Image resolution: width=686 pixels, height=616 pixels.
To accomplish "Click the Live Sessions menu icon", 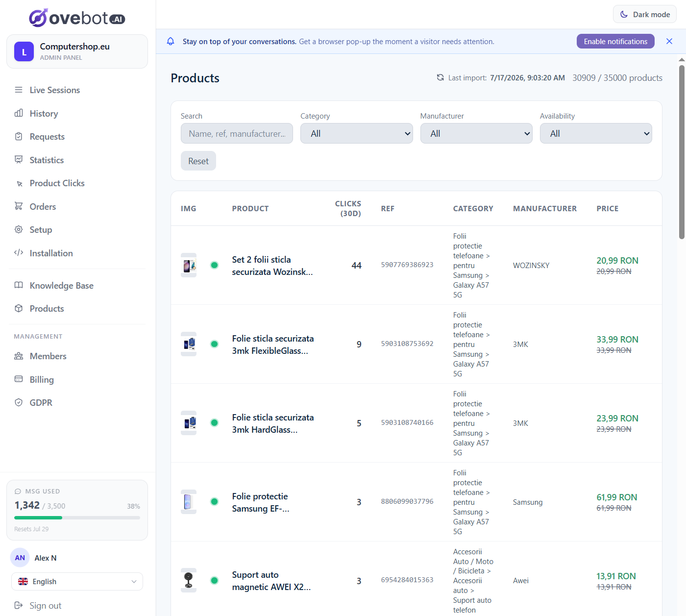I will point(19,90).
